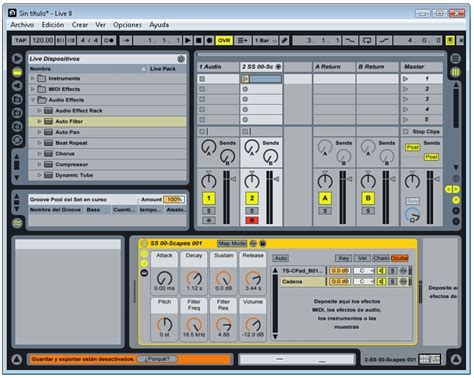Collapse the Audio Effects folder
Screen dimensions: 474x378
(33, 100)
